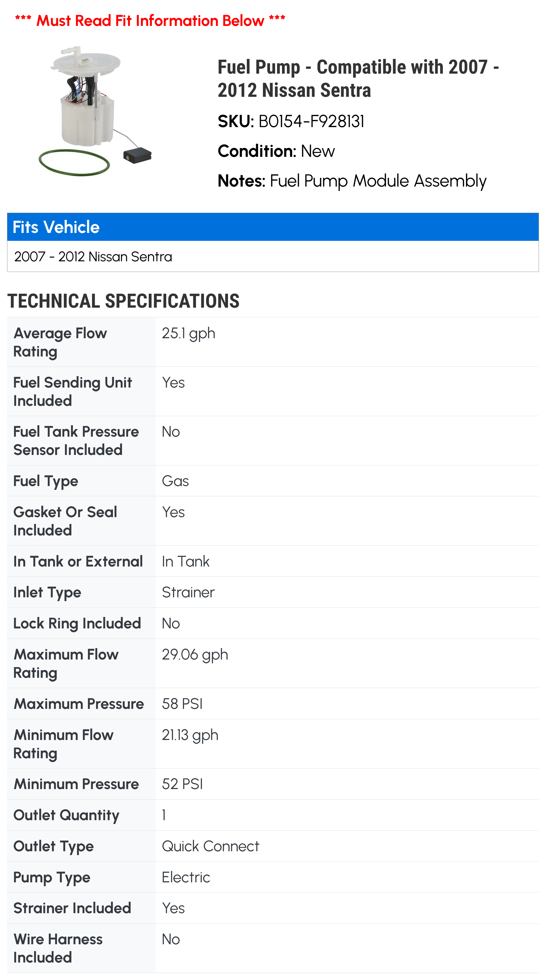
Task: Click the Fuel Pump product title
Action: tap(358, 79)
